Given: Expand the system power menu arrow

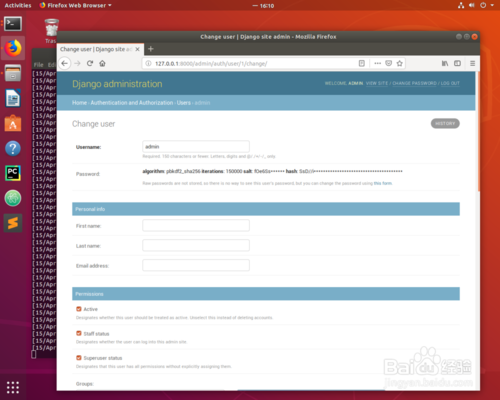Looking at the screenshot, I should click(492, 5).
